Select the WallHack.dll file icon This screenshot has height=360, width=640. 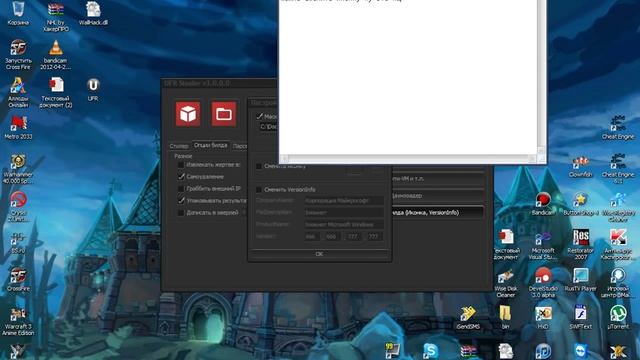coord(93,13)
